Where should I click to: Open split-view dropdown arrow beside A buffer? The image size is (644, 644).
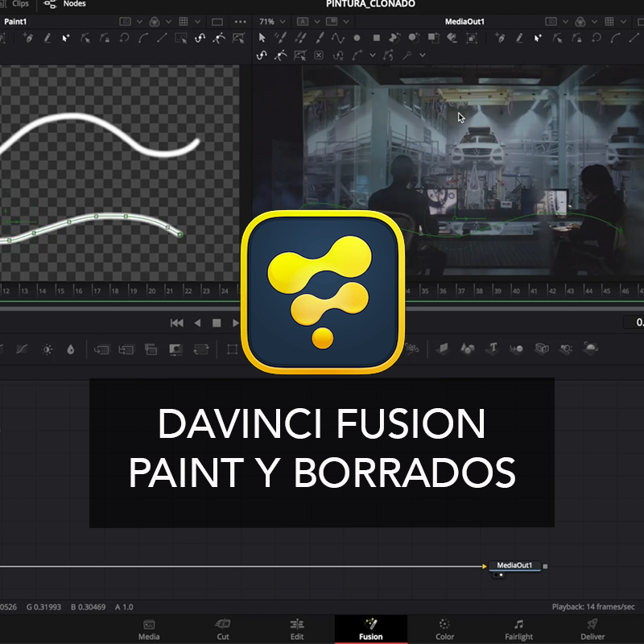click(x=346, y=22)
